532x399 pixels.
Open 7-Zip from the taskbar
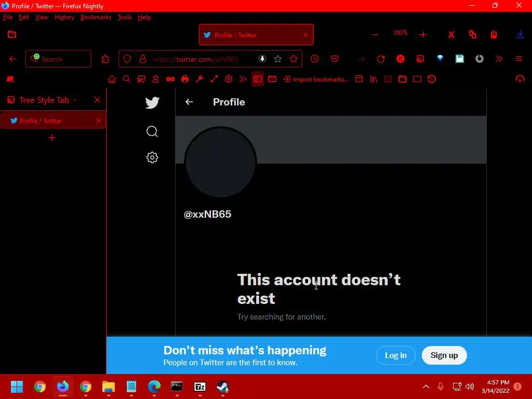pos(200,387)
